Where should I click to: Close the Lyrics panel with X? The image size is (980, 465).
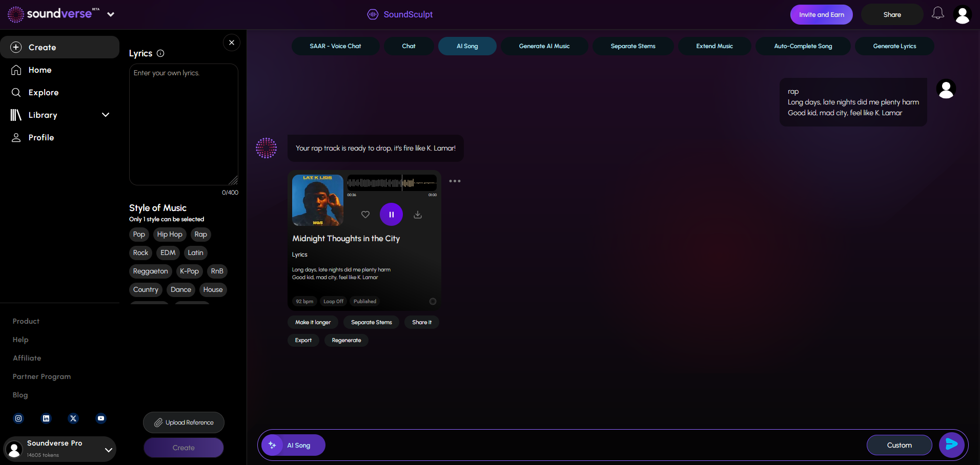tap(232, 43)
